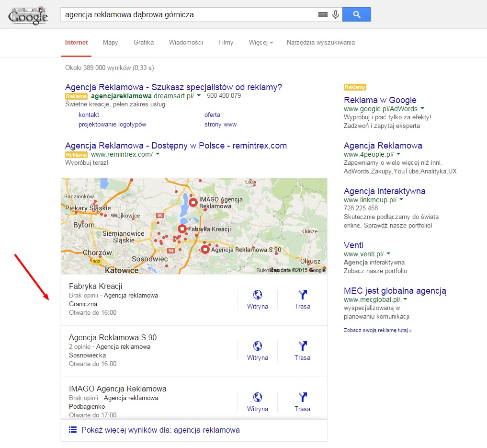This screenshot has height=448, width=487.
Task: Switch to the Mapy tab
Action: (x=110, y=43)
